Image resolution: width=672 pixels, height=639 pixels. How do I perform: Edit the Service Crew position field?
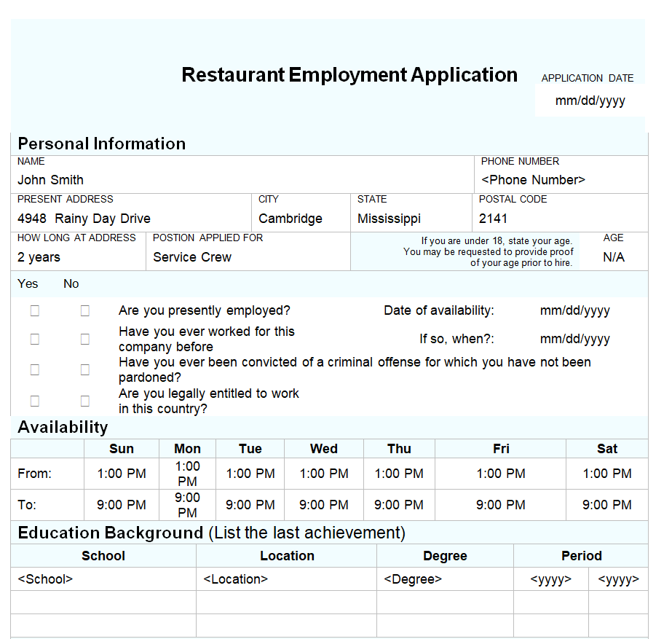coord(192,257)
